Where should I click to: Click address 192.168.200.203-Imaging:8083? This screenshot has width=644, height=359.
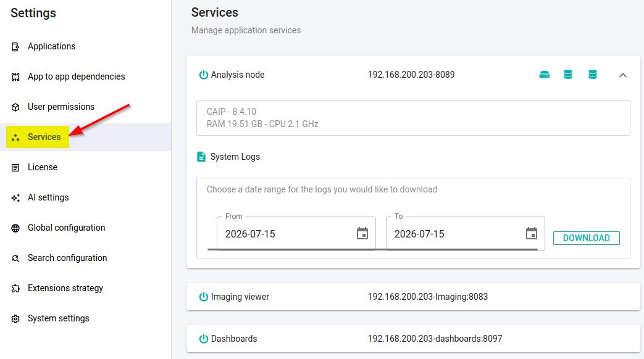(x=427, y=297)
